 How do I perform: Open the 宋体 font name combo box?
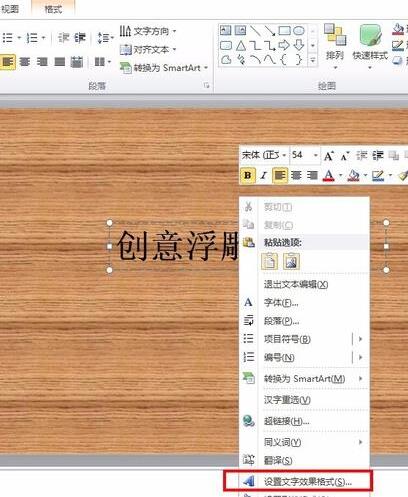click(x=264, y=155)
